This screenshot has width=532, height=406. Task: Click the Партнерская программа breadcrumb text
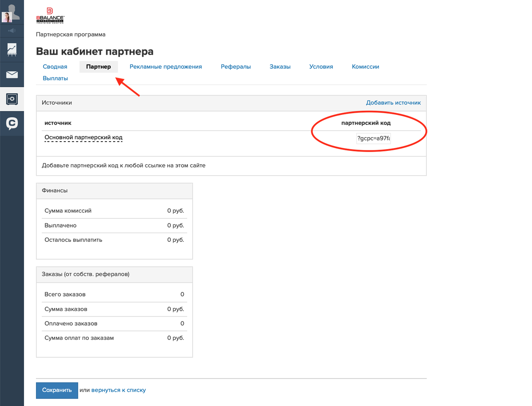coord(71,34)
